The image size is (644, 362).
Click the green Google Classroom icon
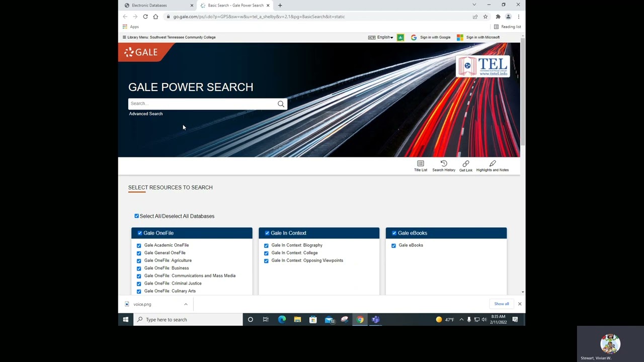coord(400,37)
